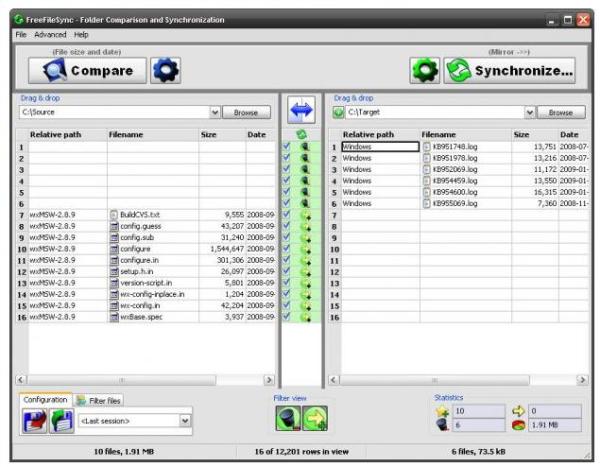Click the 1,544,647 size cell
The height and width of the screenshot is (467, 600).
[227, 249]
